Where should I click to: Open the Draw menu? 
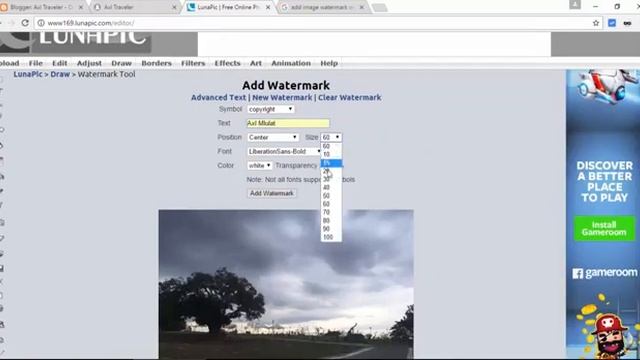pos(122,63)
